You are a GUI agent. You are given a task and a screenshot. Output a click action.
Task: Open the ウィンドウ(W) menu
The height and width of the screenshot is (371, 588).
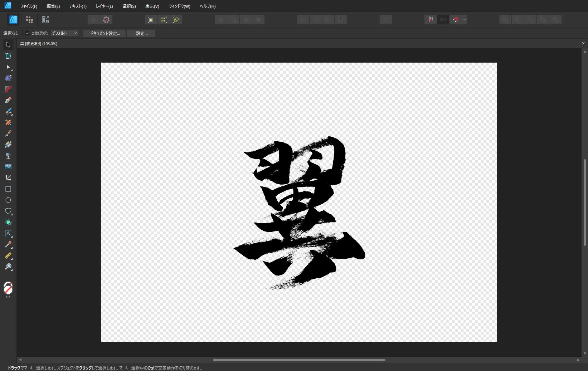[179, 6]
